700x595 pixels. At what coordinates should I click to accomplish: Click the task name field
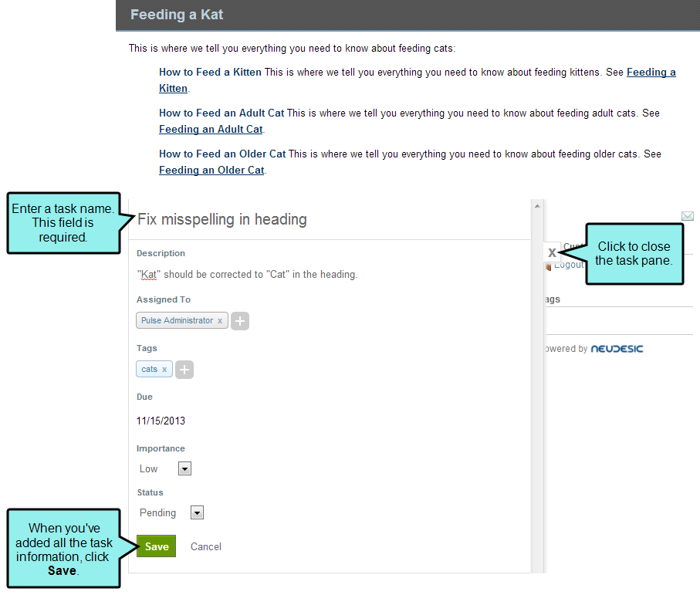pos(222,220)
